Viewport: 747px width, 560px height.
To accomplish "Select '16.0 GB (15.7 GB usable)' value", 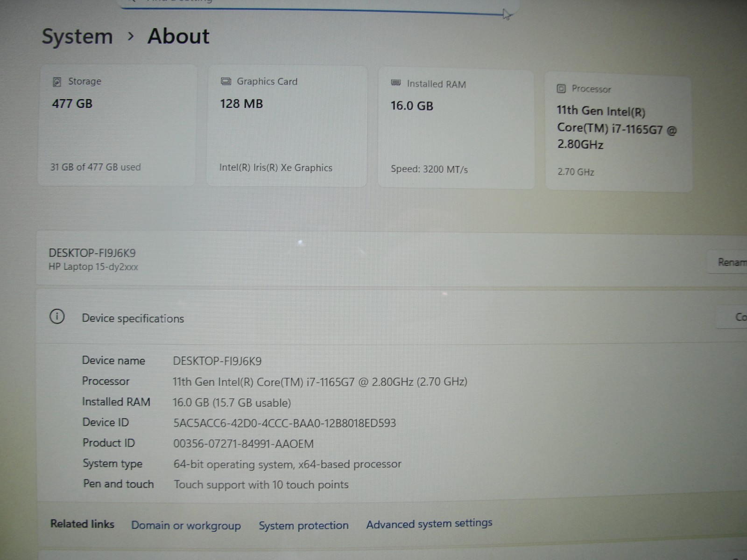I will coord(232,403).
